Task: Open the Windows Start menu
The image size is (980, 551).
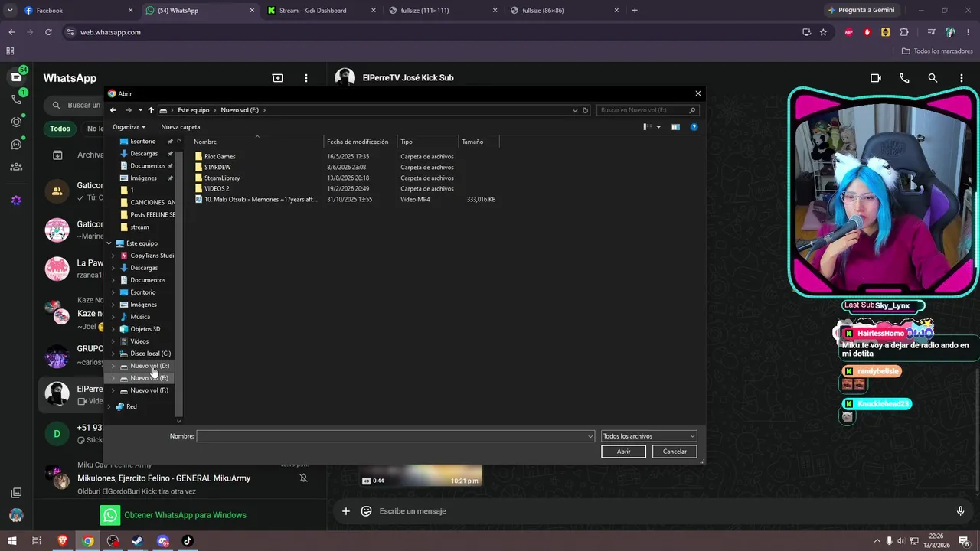Action: 11,541
